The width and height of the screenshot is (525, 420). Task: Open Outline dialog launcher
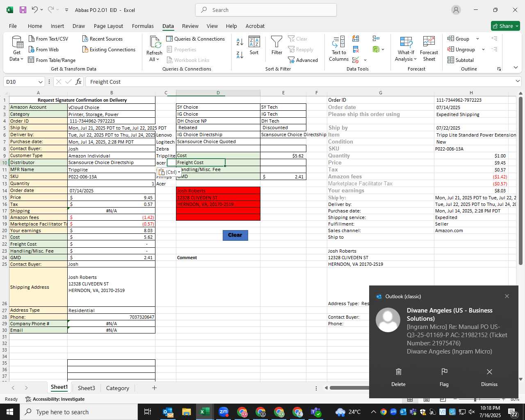(x=499, y=69)
